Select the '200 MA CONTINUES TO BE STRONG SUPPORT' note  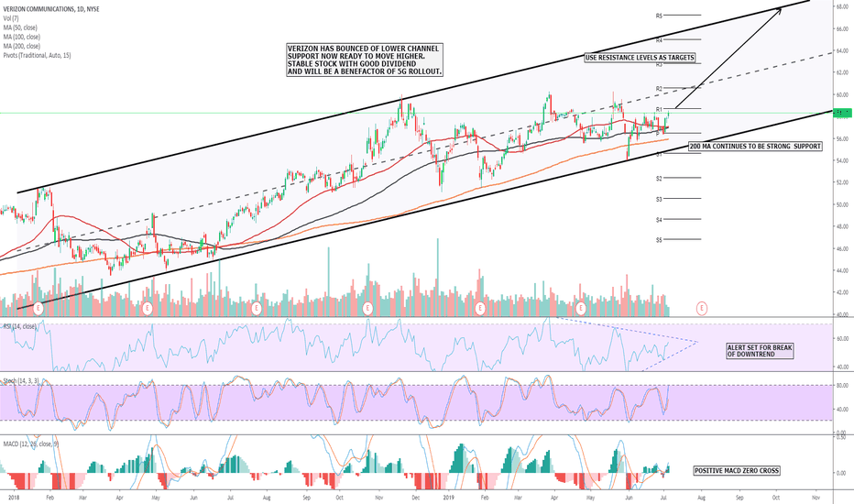pos(755,146)
